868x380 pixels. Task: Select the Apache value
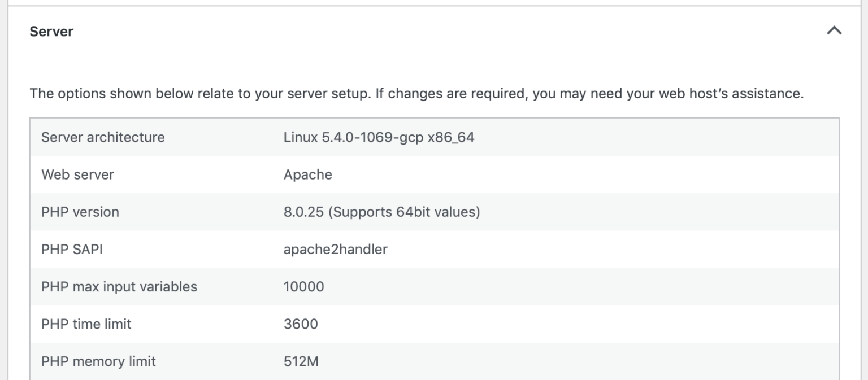[x=307, y=174]
